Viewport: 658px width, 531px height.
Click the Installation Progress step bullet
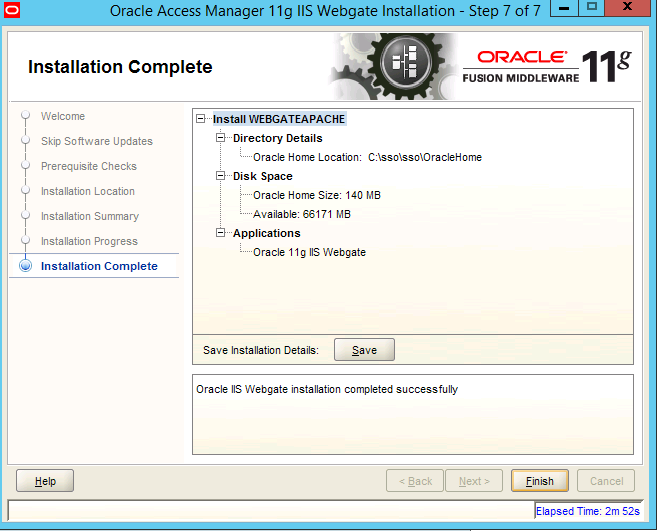click(26, 240)
